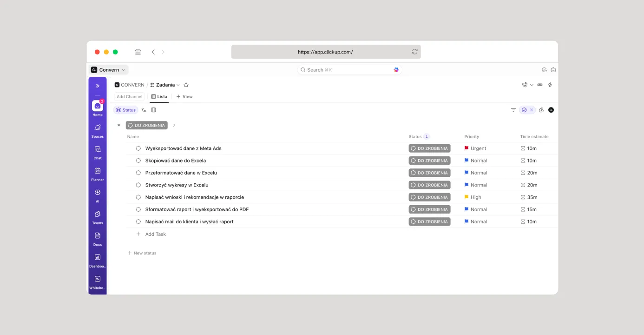Click Add Task below the list
Image resolution: width=644 pixels, height=335 pixels.
coord(155,234)
